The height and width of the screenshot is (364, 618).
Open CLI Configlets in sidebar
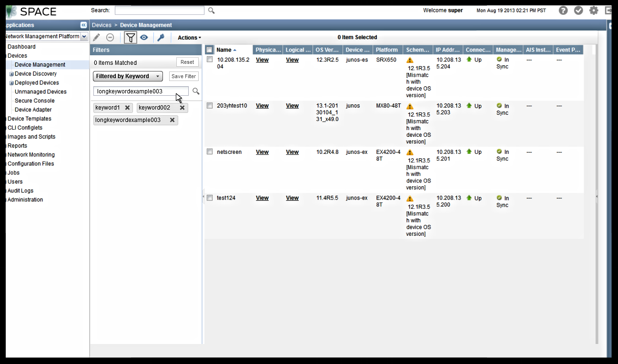(25, 128)
